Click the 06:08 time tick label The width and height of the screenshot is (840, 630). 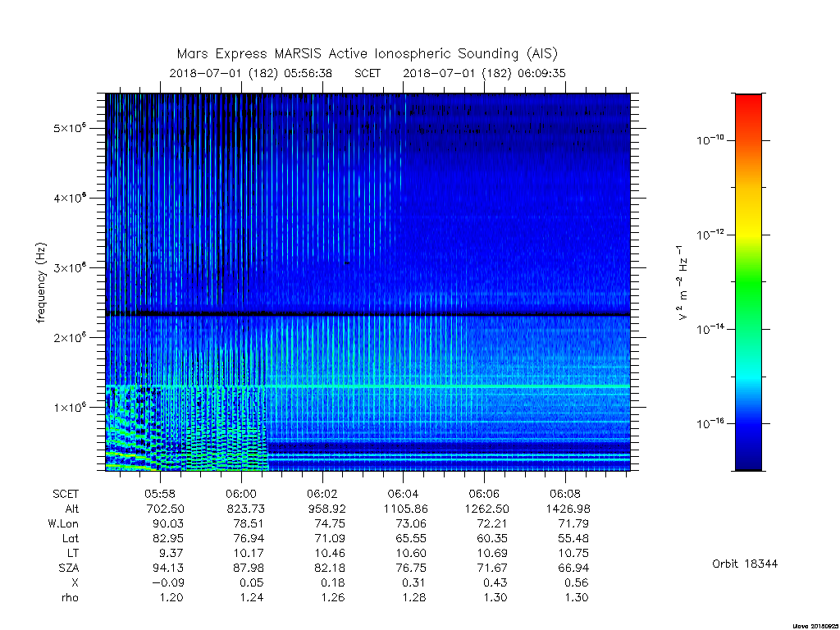point(564,494)
